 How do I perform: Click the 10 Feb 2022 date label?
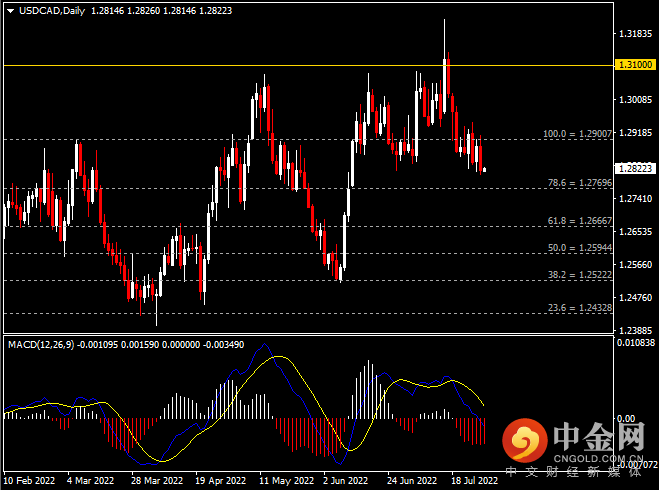[x=29, y=480]
